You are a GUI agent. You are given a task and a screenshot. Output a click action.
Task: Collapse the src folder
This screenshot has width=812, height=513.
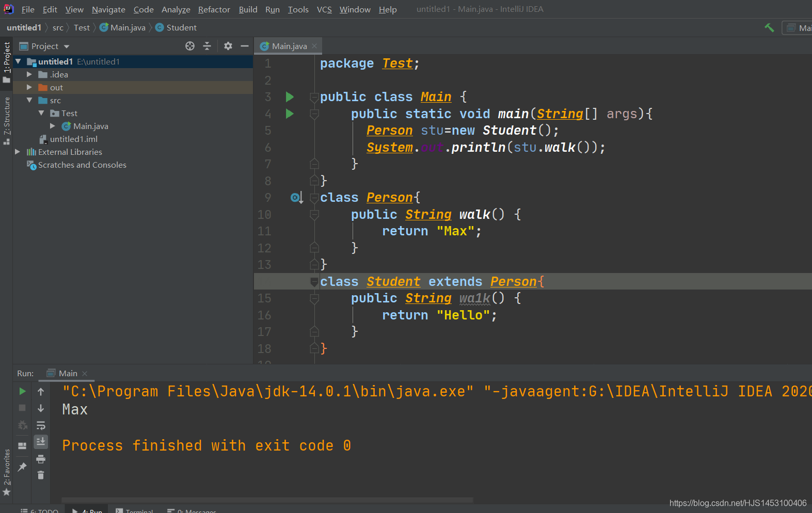coord(29,100)
